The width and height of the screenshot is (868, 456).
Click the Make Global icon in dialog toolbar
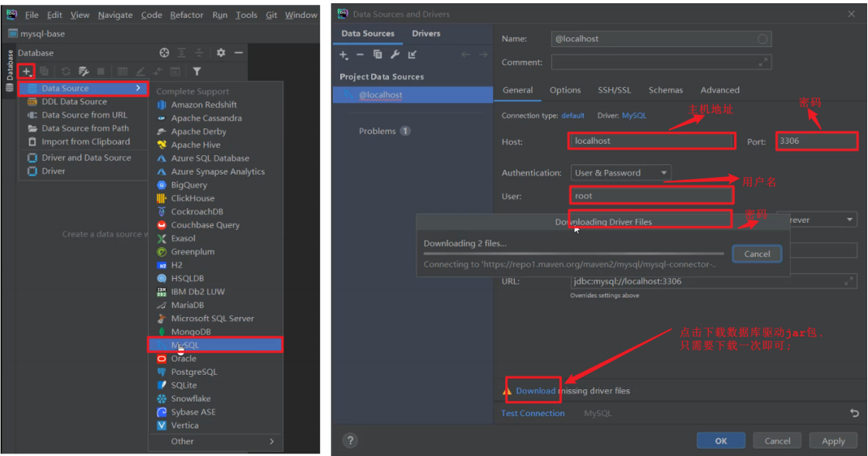click(412, 54)
